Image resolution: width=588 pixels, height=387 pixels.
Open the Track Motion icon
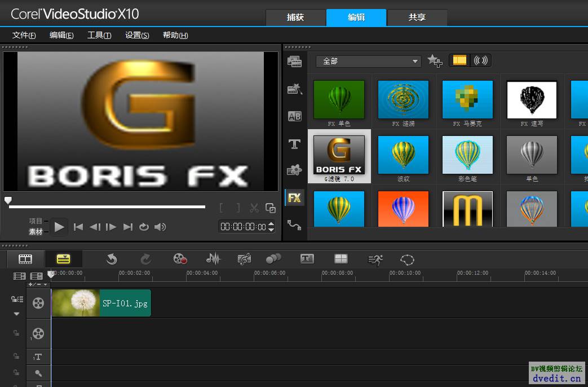(273, 258)
